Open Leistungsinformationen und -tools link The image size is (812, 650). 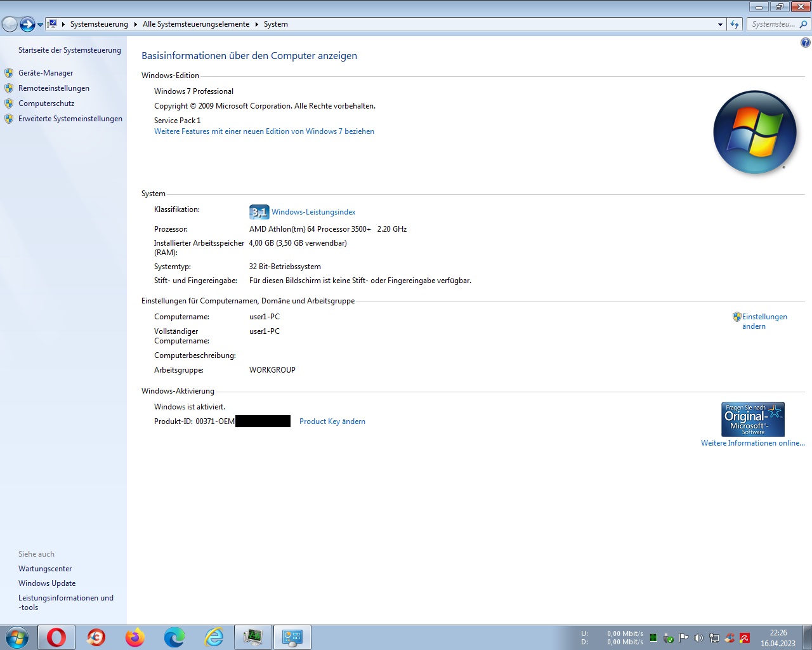66,602
